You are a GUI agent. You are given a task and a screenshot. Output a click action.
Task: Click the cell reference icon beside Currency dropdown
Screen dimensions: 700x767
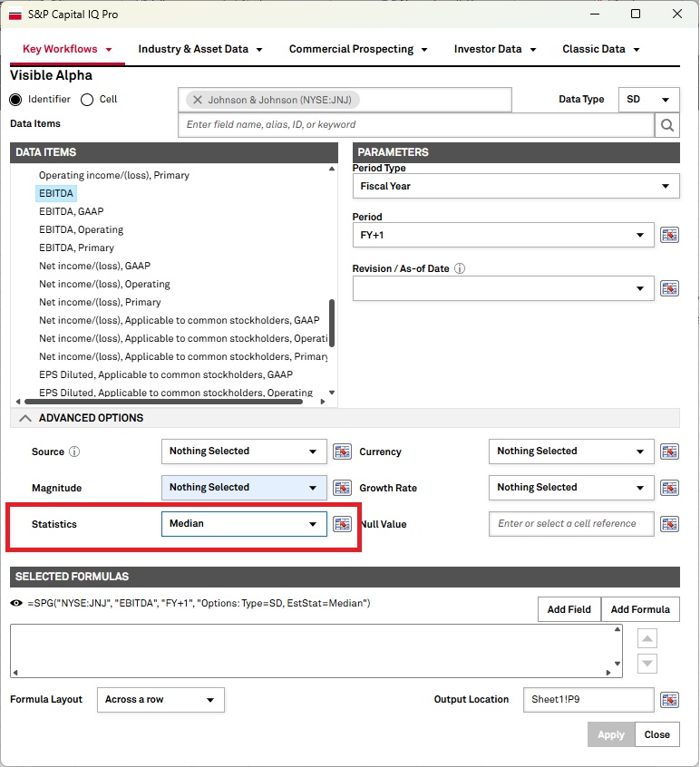click(x=669, y=451)
